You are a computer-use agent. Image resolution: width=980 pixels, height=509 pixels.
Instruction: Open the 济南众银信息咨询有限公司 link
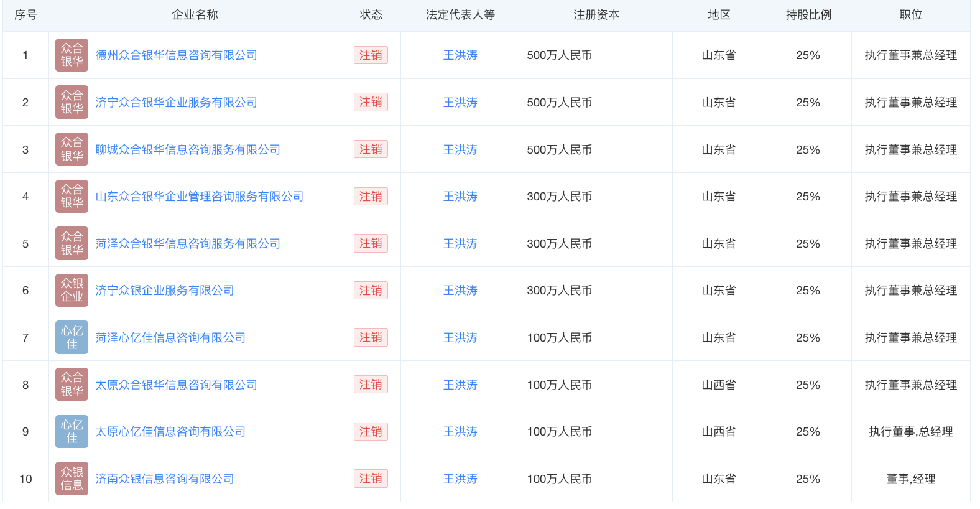[165, 479]
